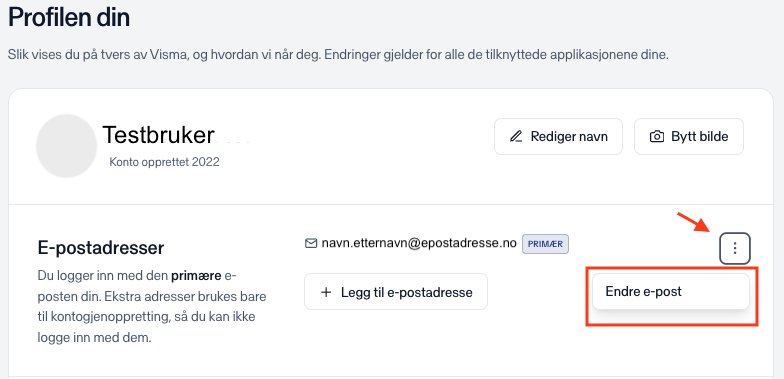Click the paragraph starting Du logger inn
The height and width of the screenshot is (379, 784).
[152, 306]
